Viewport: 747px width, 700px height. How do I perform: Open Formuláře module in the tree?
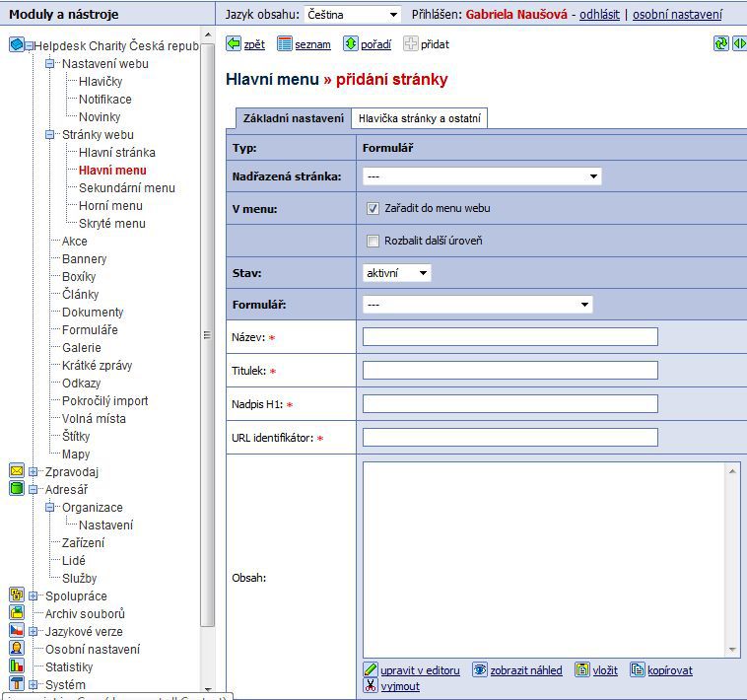[x=90, y=329]
